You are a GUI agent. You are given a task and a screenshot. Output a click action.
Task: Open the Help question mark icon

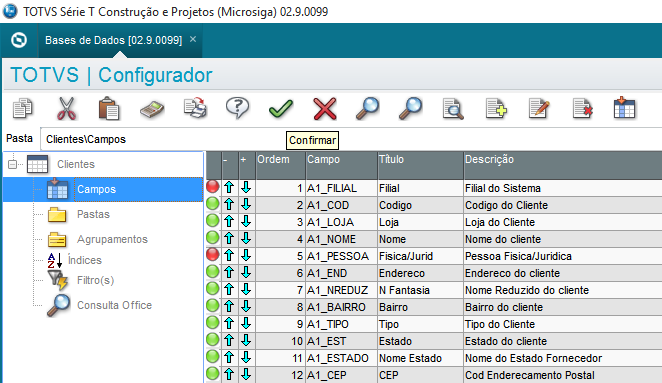tap(237, 108)
